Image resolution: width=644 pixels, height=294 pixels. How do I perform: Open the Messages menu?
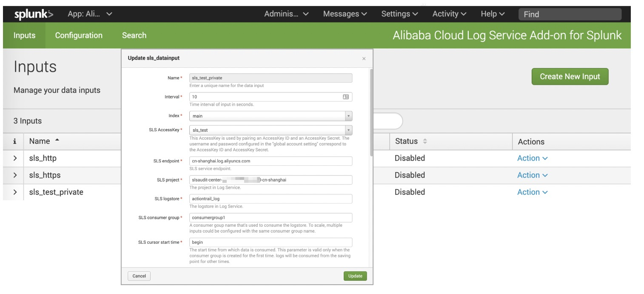point(345,14)
